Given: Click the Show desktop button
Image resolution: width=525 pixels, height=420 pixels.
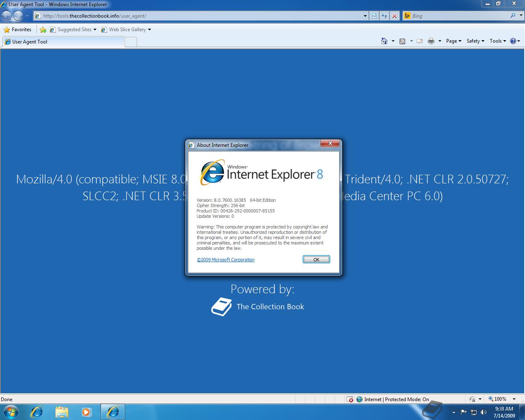Looking at the screenshot, I should click(x=522, y=412).
